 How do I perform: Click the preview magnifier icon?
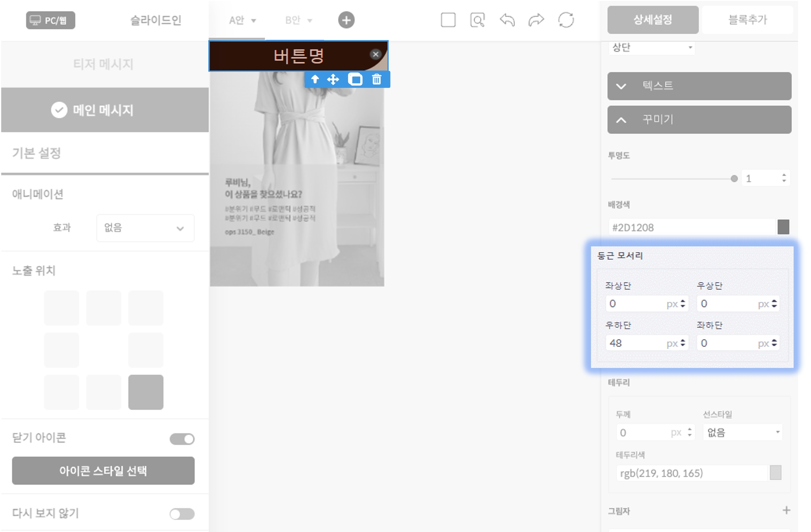[x=477, y=20]
